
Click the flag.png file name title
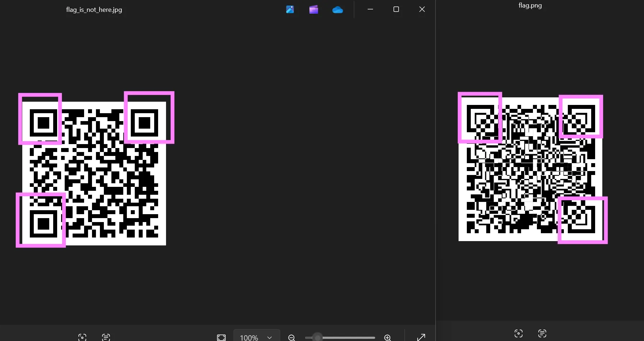(530, 5)
